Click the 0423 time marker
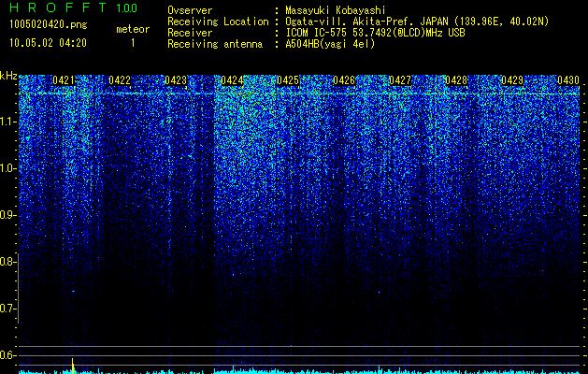Image resolution: width=588 pixels, height=374 pixels. [176, 80]
